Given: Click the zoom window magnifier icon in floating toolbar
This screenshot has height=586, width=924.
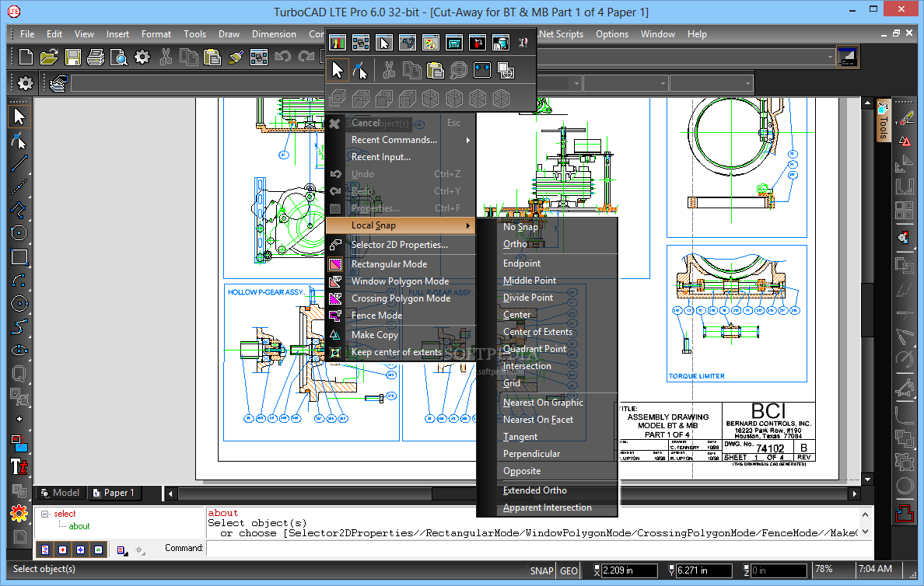Looking at the screenshot, I should tap(458, 71).
